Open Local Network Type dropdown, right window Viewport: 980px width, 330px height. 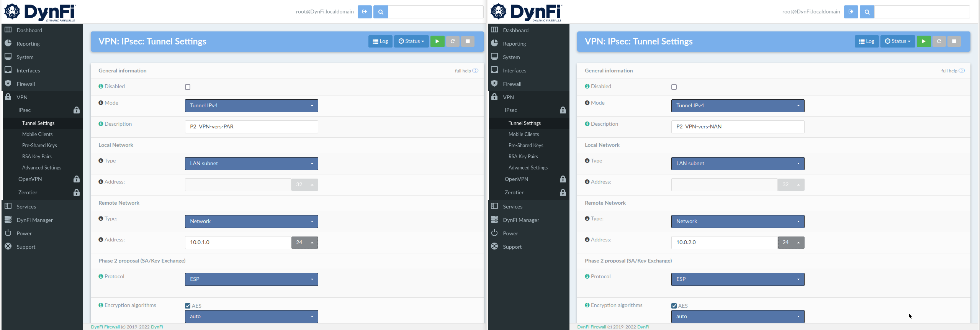(x=737, y=164)
